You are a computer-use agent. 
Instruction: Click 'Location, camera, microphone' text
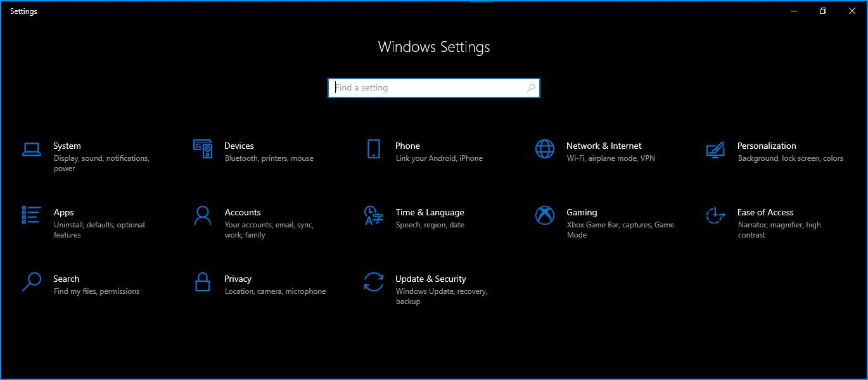pyautogui.click(x=275, y=291)
